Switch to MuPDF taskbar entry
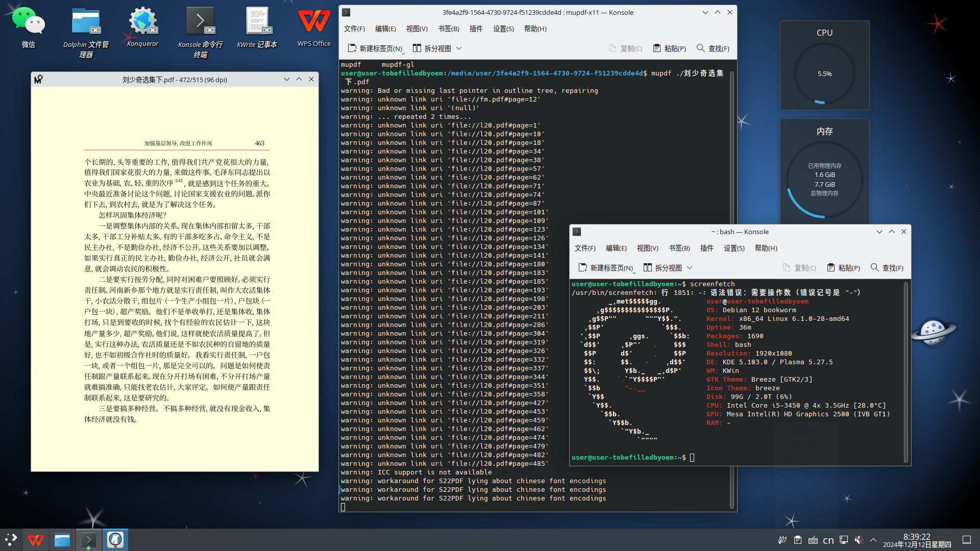Screen dimensions: 980x551 click(x=115, y=540)
